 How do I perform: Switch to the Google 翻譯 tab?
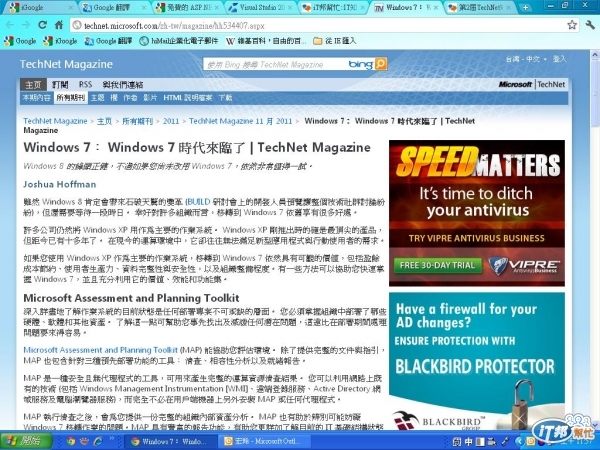coord(113,7)
